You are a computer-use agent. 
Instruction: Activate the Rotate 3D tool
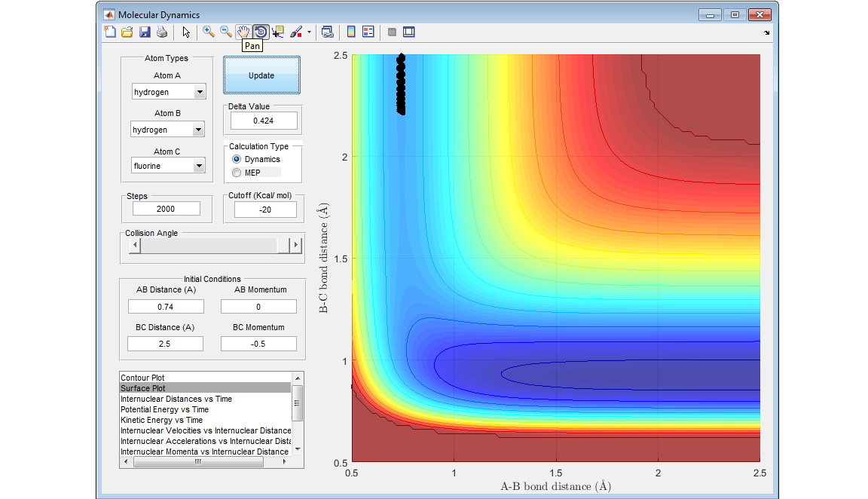(x=261, y=32)
